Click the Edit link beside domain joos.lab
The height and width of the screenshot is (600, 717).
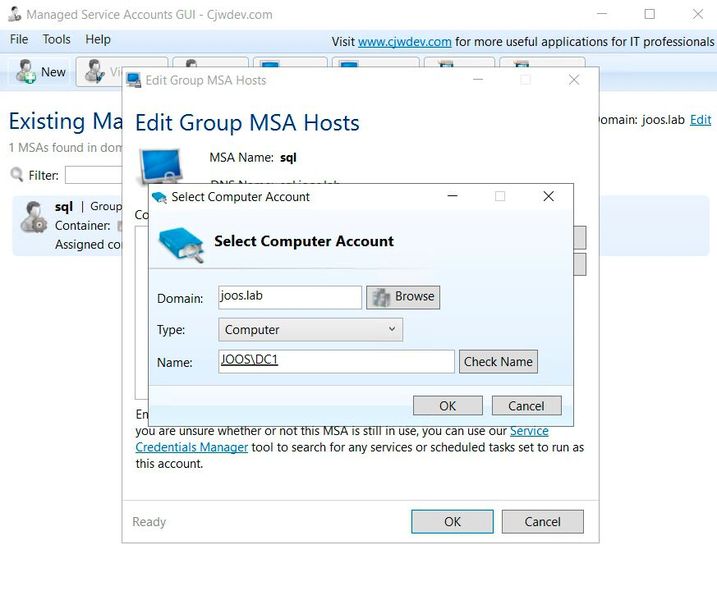[700, 120]
